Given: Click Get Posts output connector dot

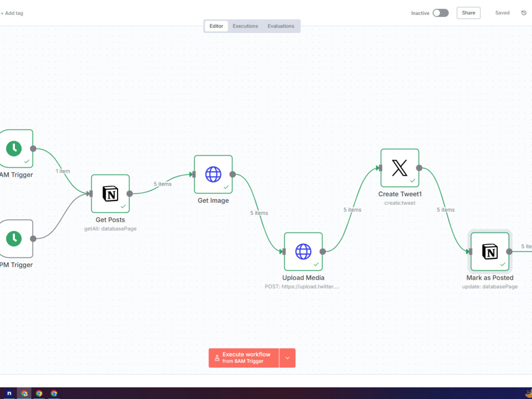Looking at the screenshot, I should [130, 194].
